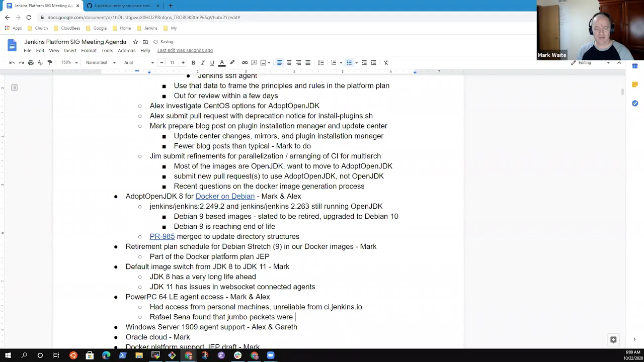The image size is (644, 362).
Task: Open the Arial font dropdown
Action: [139, 63]
